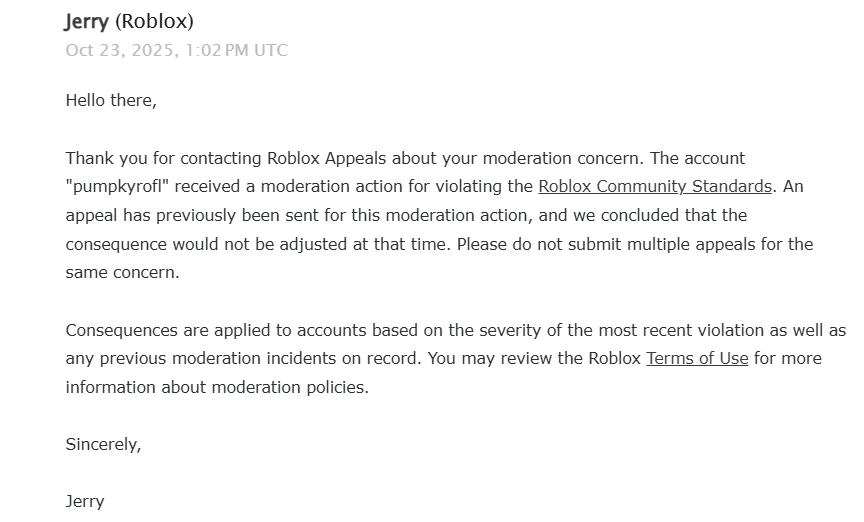Click the (Roblox) label beside sender name
This screenshot has height=522, width=864.
pyautogui.click(x=154, y=22)
